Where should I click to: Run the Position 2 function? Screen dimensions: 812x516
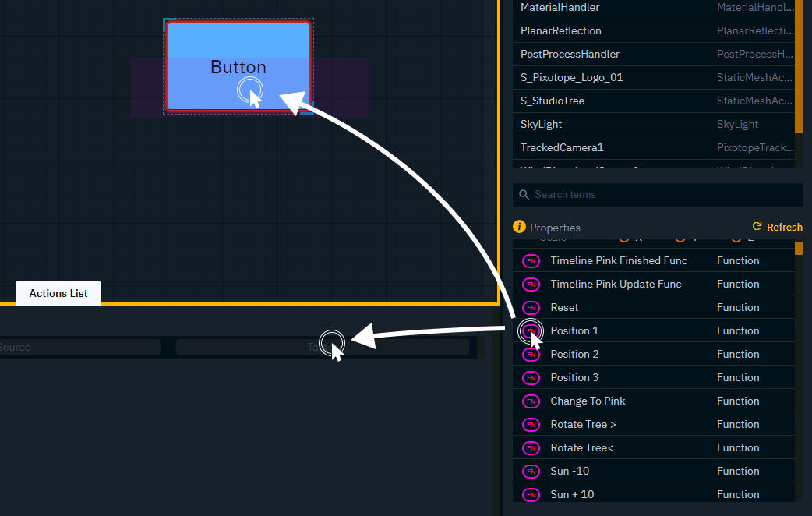(x=531, y=354)
